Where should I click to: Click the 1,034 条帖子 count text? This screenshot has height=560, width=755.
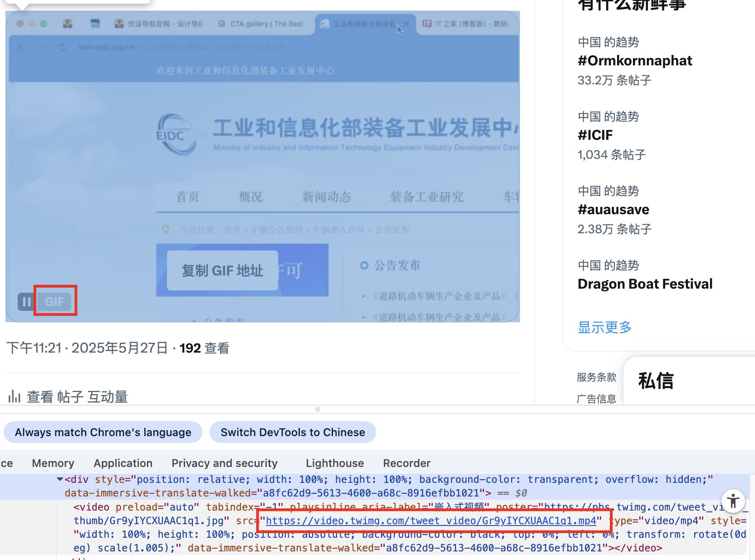tap(611, 155)
